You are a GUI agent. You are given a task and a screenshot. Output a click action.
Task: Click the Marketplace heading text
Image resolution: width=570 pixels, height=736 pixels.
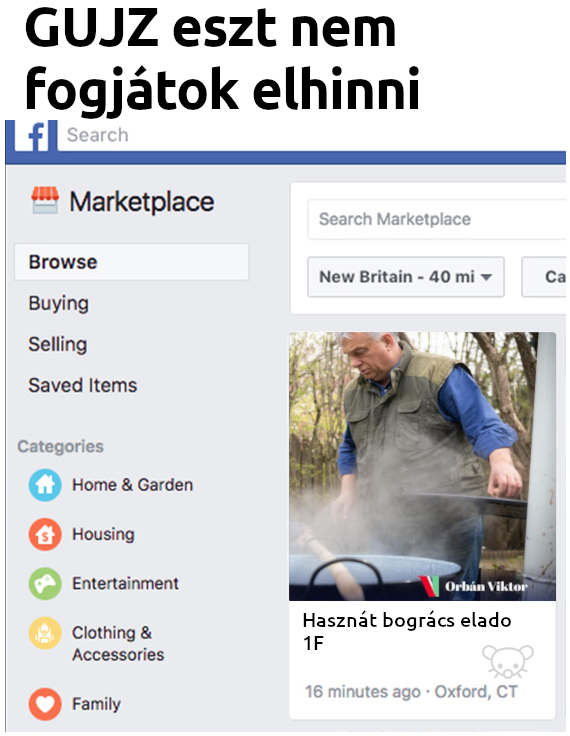142,202
